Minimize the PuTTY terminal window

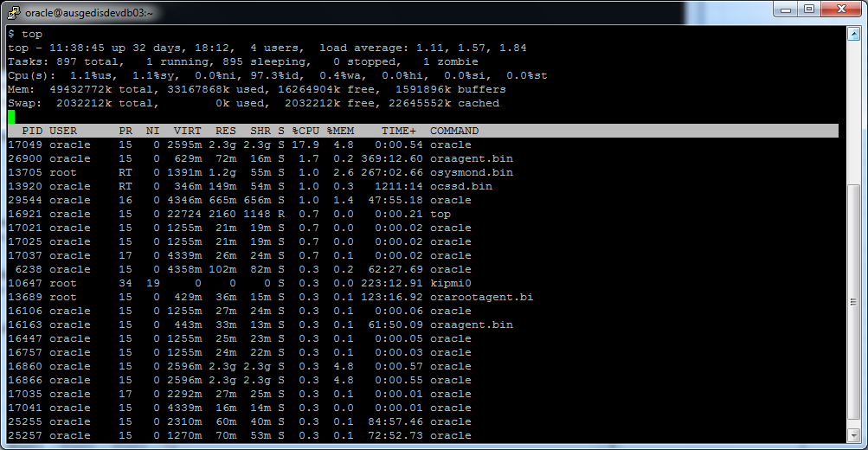click(x=786, y=10)
